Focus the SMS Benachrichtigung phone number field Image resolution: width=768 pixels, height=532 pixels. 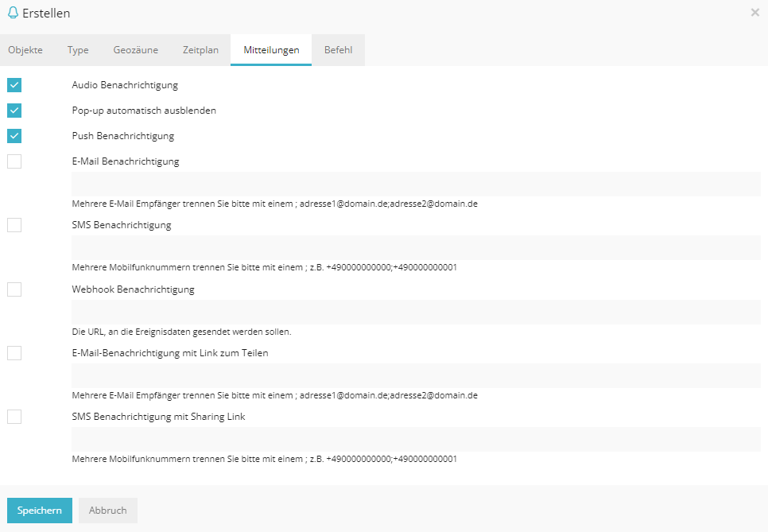(415, 247)
